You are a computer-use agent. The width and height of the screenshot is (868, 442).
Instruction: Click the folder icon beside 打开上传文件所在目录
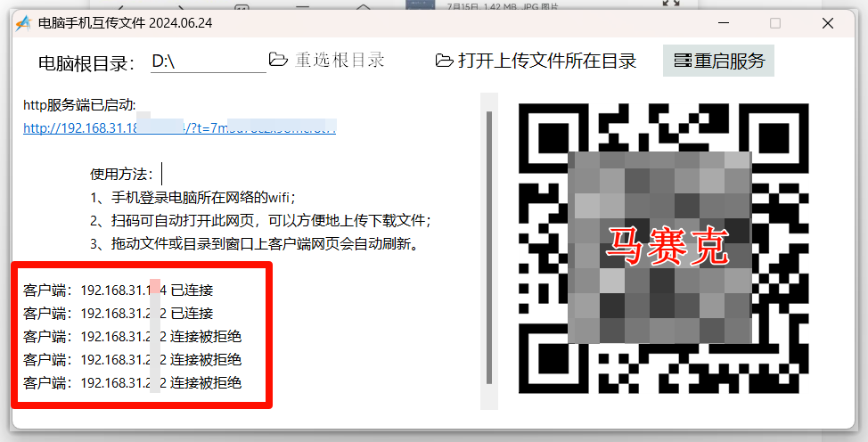[x=444, y=60]
